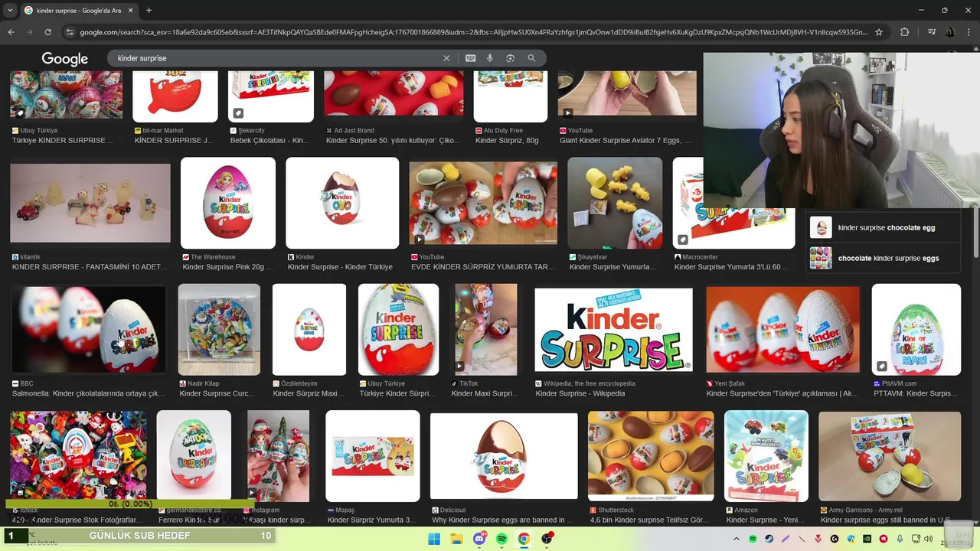The height and width of the screenshot is (551, 980).
Task: Open Windows Start menu
Action: pyautogui.click(x=434, y=539)
